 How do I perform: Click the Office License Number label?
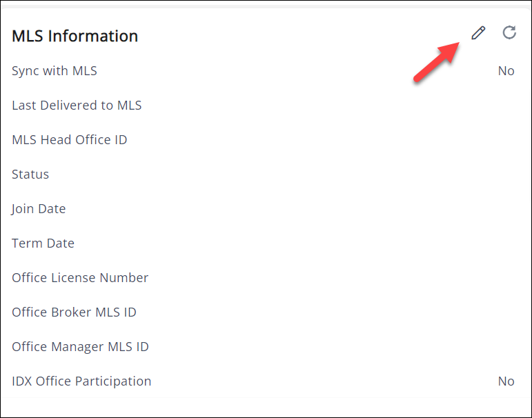[x=80, y=278]
